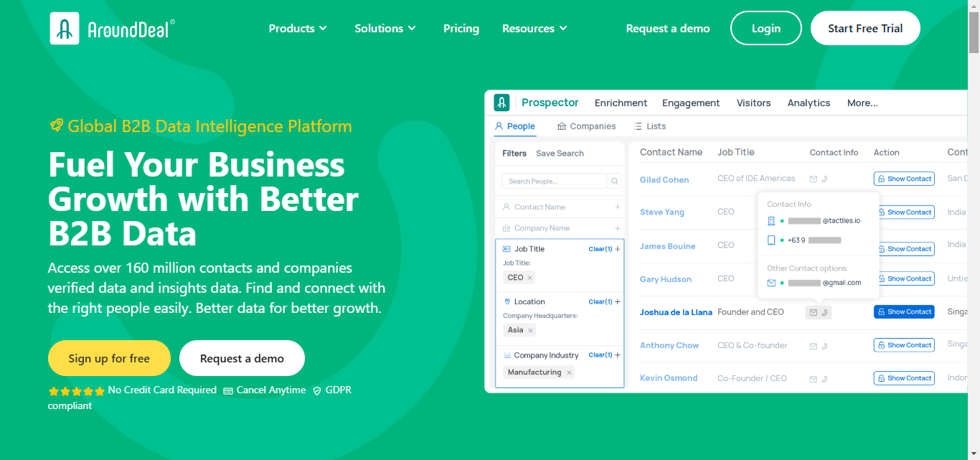This screenshot has height=460, width=980.
Task: Open the Solutions dropdown menu
Action: 385,29
